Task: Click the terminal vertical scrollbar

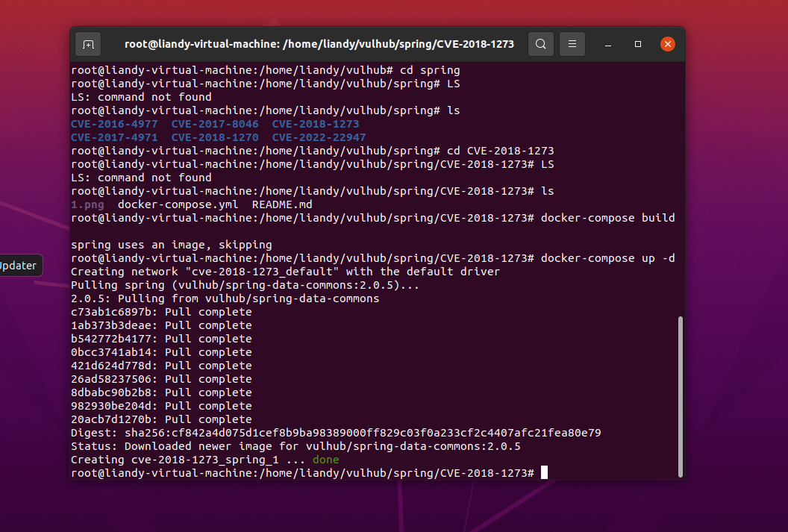Action: click(x=681, y=396)
